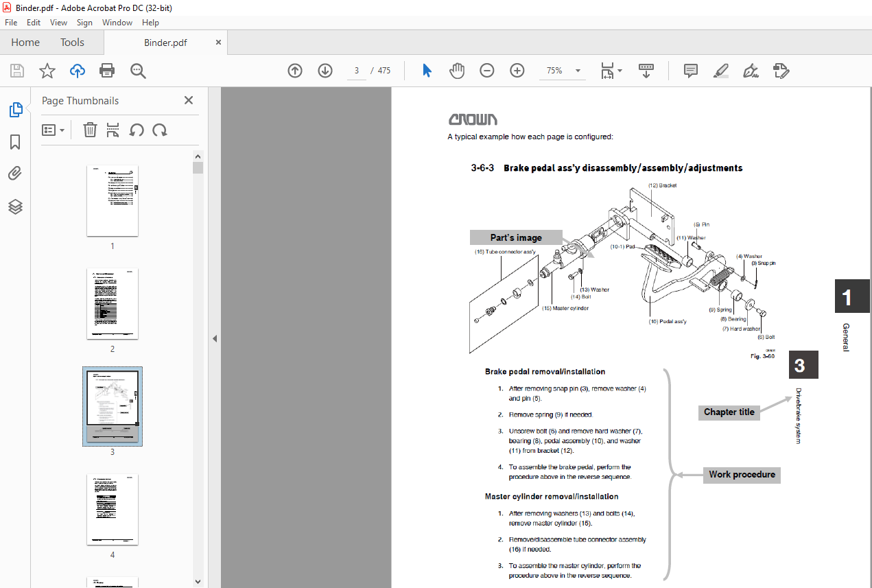Open the Edit menu

[x=34, y=23]
